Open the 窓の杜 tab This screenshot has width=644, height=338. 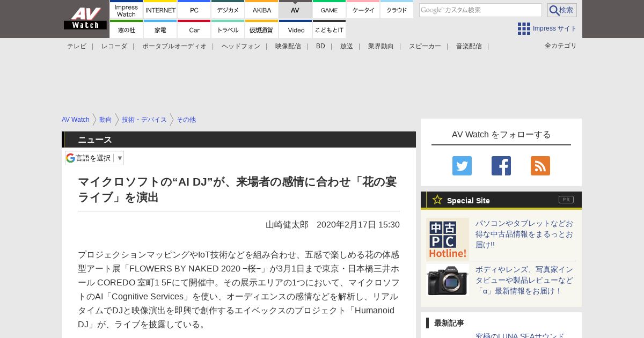(126, 30)
